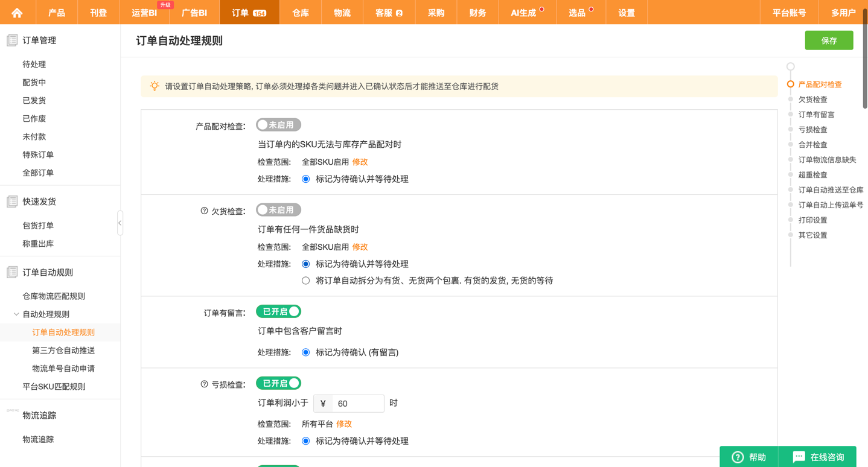
Task: Click the 订单管理 section icon in sidebar
Action: [x=12, y=40]
